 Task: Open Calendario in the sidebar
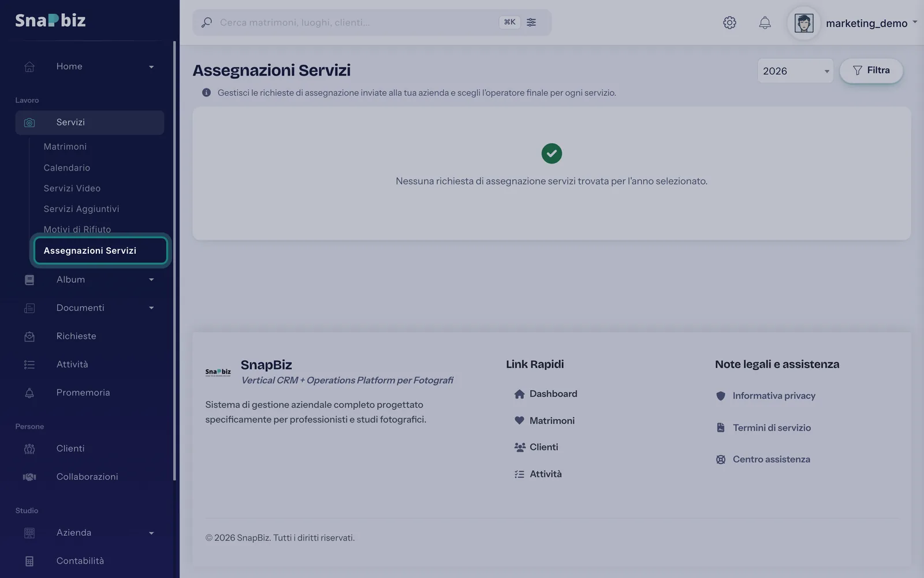(67, 168)
